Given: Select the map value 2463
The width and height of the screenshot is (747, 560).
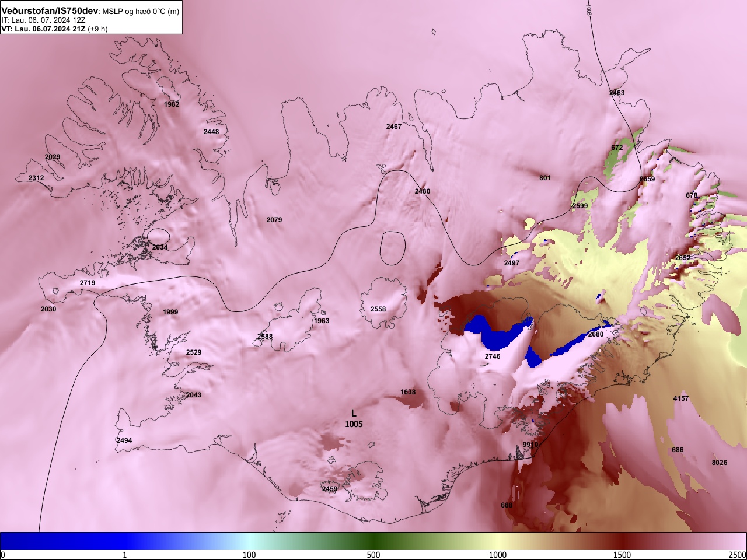Looking at the screenshot, I should [x=617, y=93].
